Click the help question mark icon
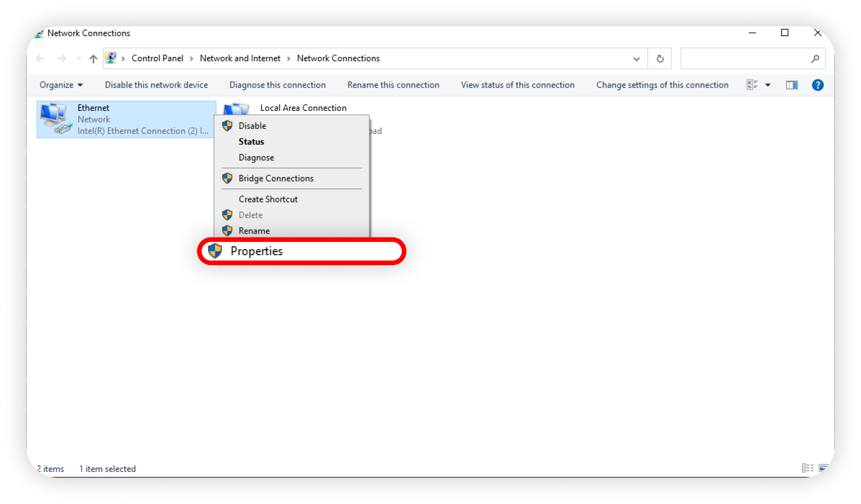Viewport: 861px width, 504px height. pyautogui.click(x=818, y=85)
